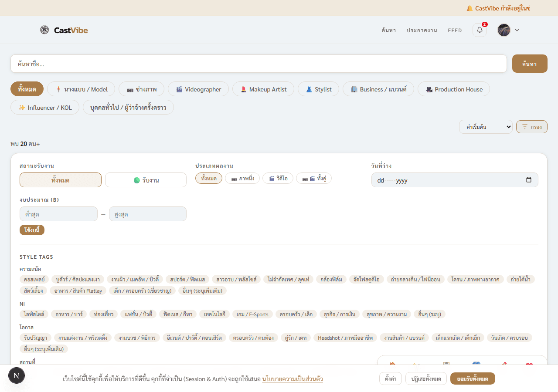Focus the ค้นหาชื่อ search field
558x392 pixels.
[x=259, y=64]
